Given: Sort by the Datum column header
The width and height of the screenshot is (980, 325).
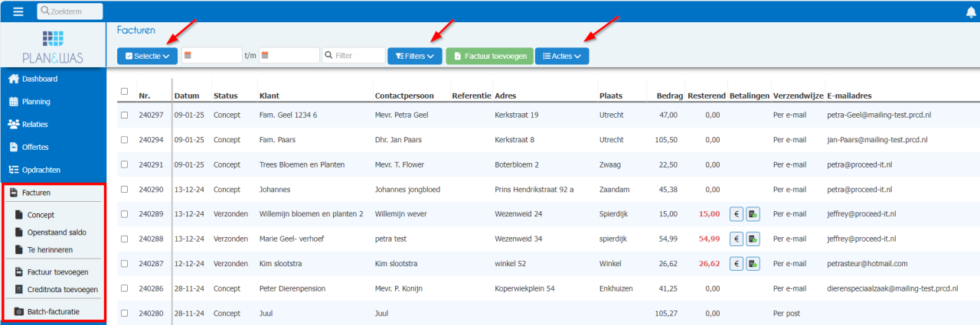Looking at the screenshot, I should coord(187,96).
